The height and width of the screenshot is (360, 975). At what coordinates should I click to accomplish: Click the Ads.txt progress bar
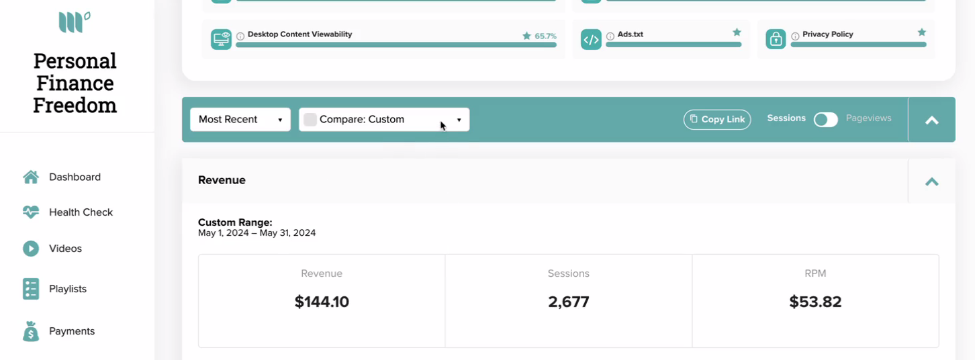click(673, 45)
